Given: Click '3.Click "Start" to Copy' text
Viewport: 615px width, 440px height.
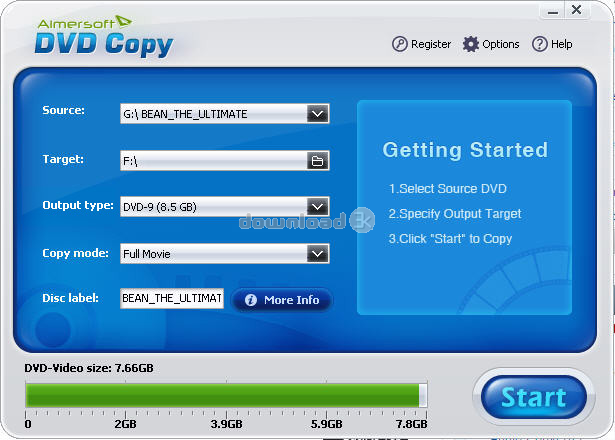Looking at the screenshot, I should (x=450, y=239).
